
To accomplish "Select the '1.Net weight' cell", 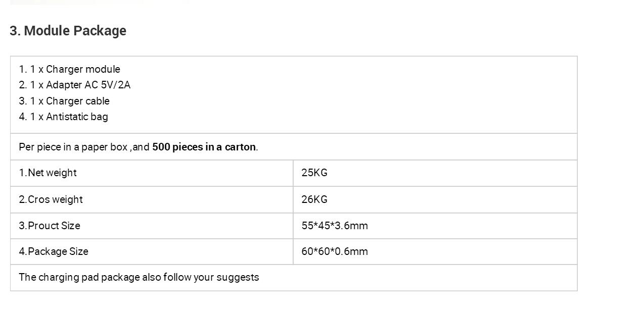I will click(x=152, y=173).
